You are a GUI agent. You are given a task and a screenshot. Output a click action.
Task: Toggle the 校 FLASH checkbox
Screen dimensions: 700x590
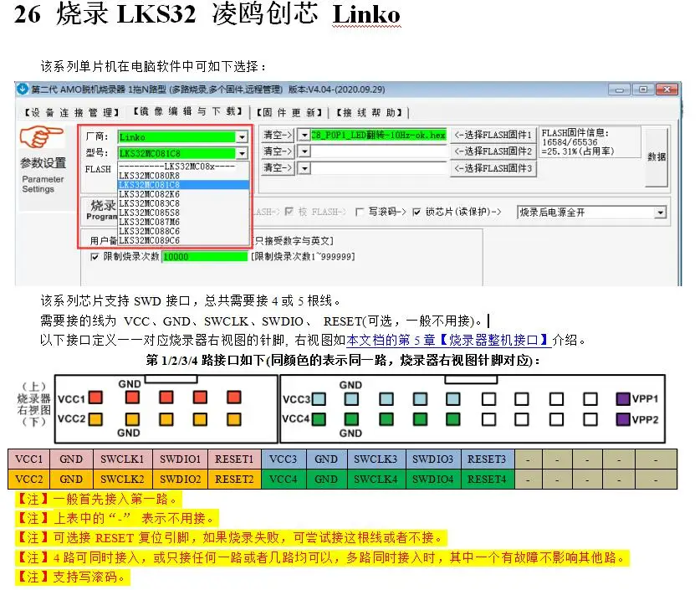point(289,211)
